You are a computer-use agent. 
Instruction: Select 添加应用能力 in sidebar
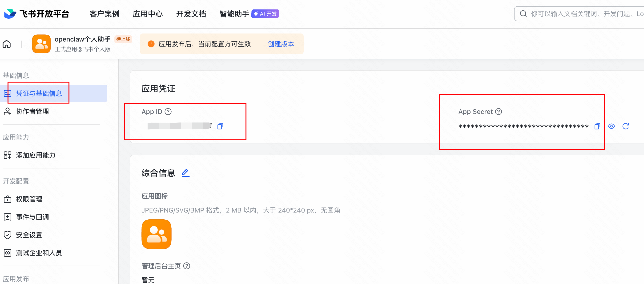pos(36,155)
